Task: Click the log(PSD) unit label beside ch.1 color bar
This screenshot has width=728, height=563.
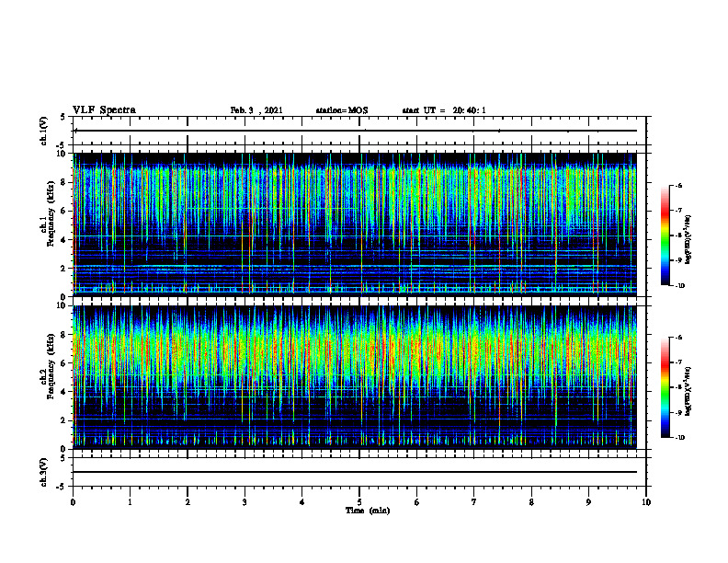Action: (x=688, y=240)
